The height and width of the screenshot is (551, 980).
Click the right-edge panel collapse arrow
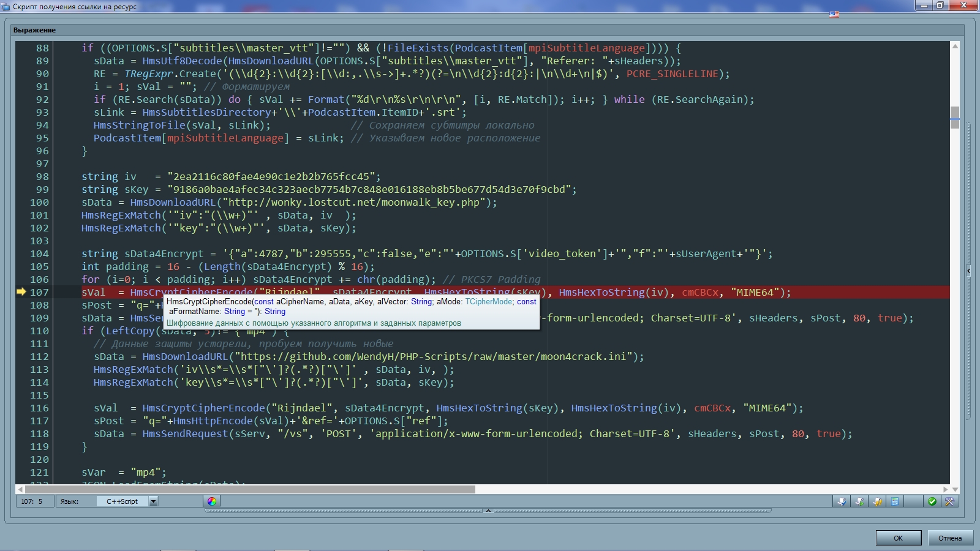[x=968, y=270]
